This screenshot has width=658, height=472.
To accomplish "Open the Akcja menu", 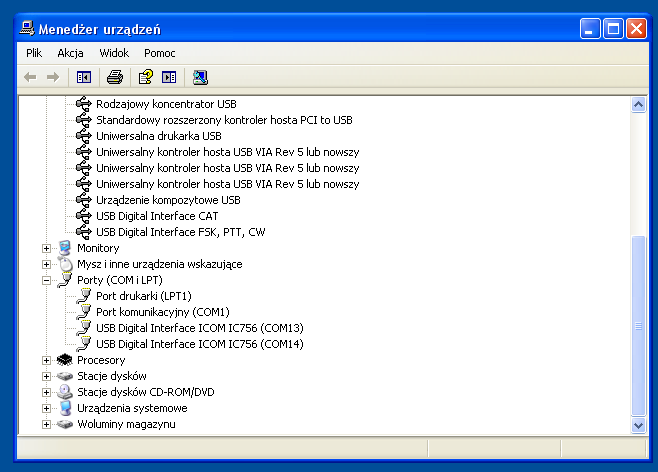I will [70, 53].
